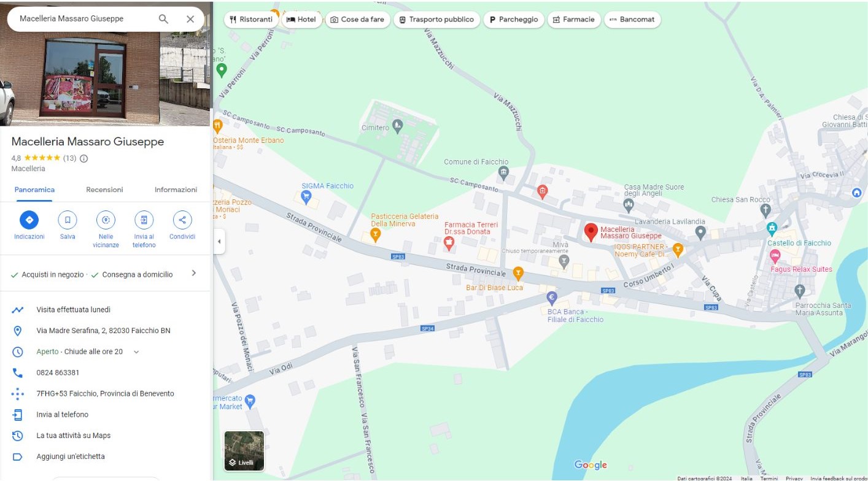Select the Panoramica tab
Screen dimensions: 868x481
(x=34, y=190)
